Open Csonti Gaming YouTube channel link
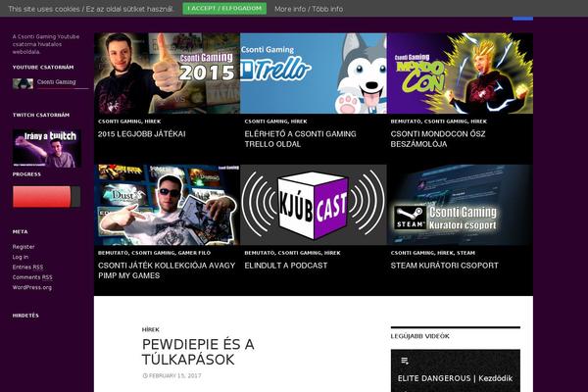588x392 pixels. (56, 81)
